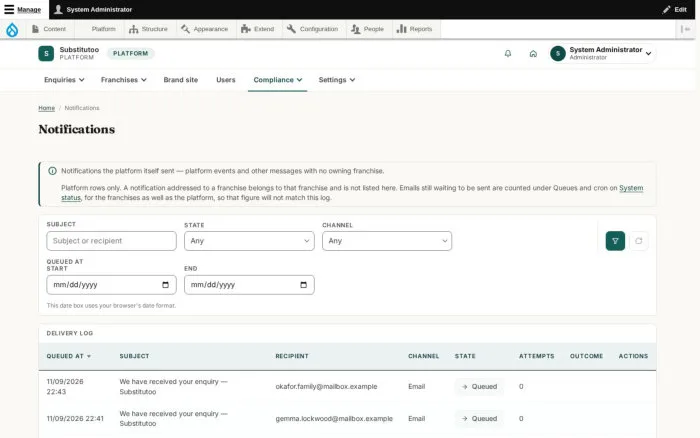Click the Recipient column header
This screenshot has width=700, height=438.
click(292, 356)
